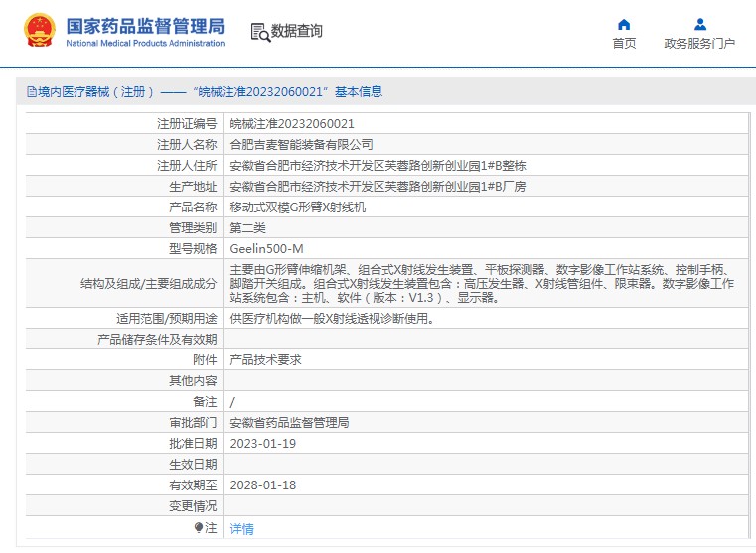Go to 首页 label
This screenshot has height=553, width=756.
click(624, 44)
